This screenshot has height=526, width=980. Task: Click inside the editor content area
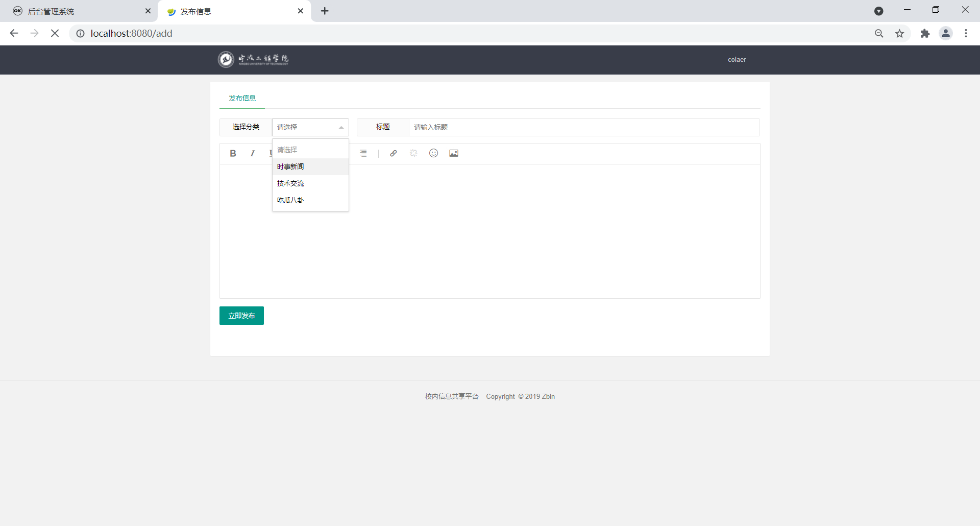(490, 231)
